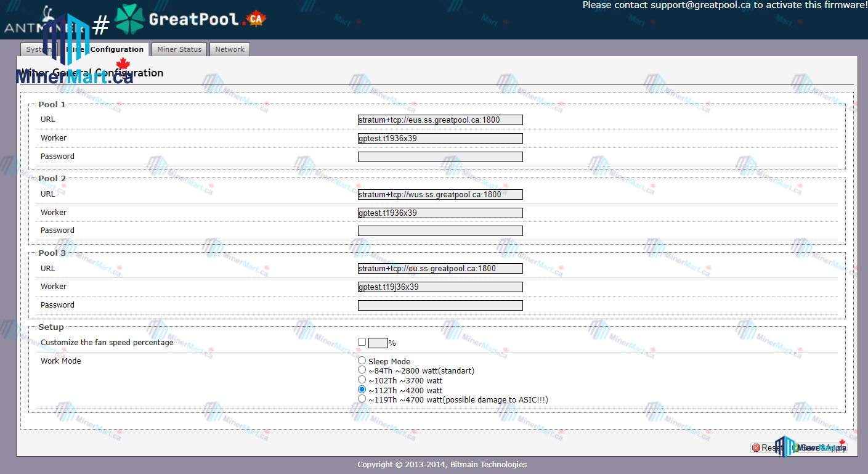
Task: Click the fan speed percentage input box
Action: coord(378,343)
